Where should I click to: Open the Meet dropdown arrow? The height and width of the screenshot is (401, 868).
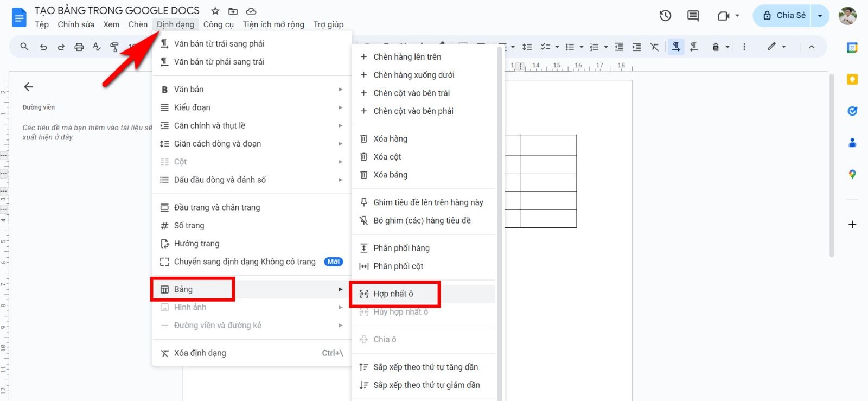coord(737,16)
